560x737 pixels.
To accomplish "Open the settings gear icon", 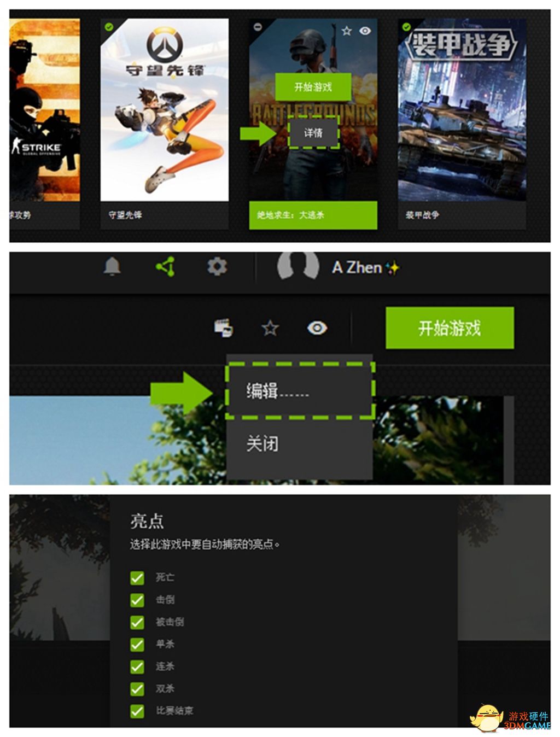I will click(217, 266).
